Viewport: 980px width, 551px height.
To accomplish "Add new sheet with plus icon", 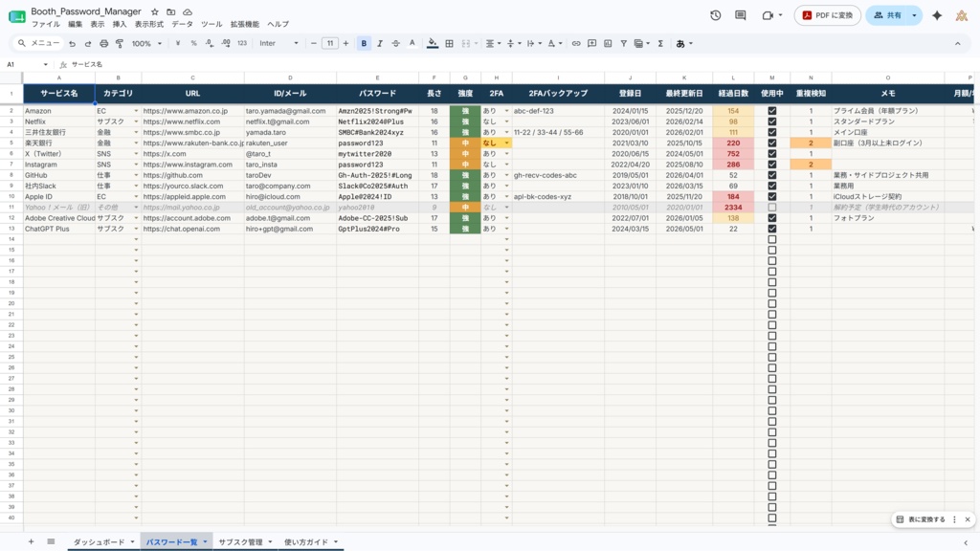I will click(x=31, y=541).
